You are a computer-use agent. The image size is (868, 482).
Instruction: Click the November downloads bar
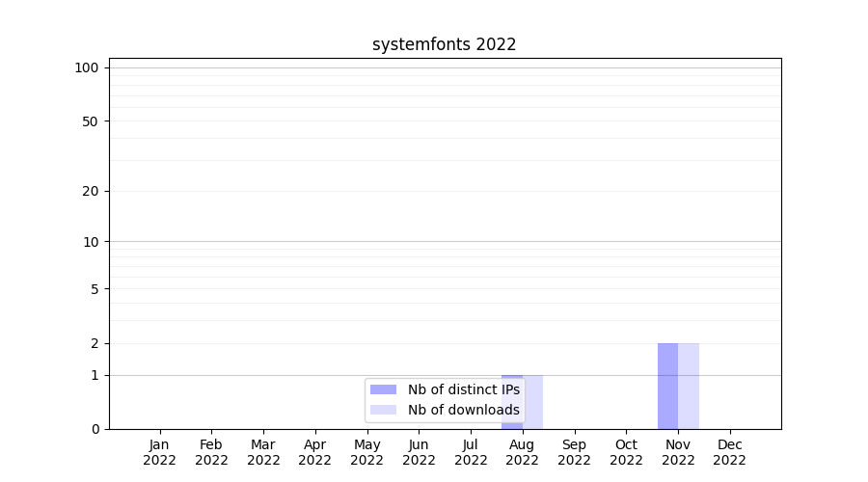click(x=689, y=386)
